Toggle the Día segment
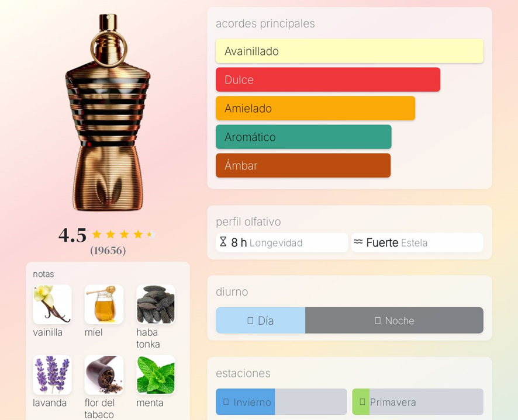The height and width of the screenshot is (420, 518). [260, 321]
